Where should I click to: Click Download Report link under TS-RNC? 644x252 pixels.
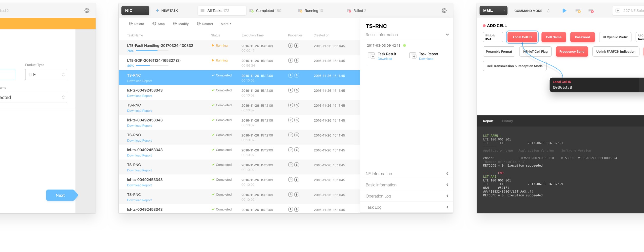pyautogui.click(x=139, y=81)
